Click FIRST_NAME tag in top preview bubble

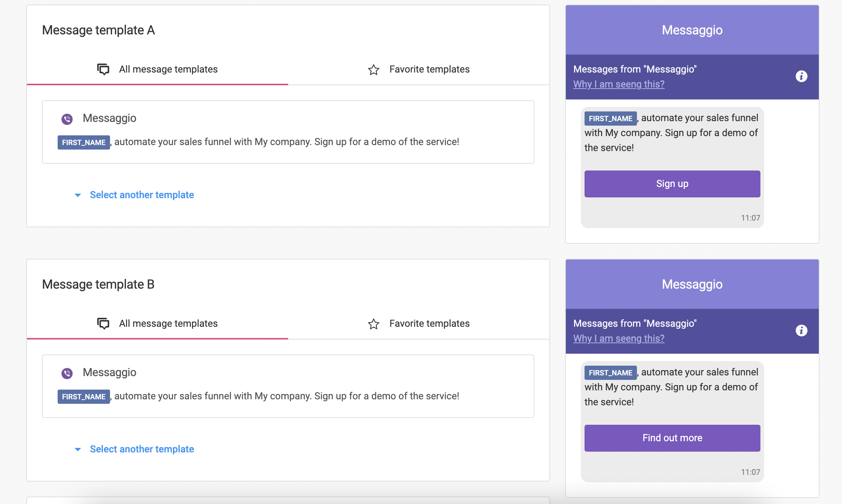click(x=611, y=119)
